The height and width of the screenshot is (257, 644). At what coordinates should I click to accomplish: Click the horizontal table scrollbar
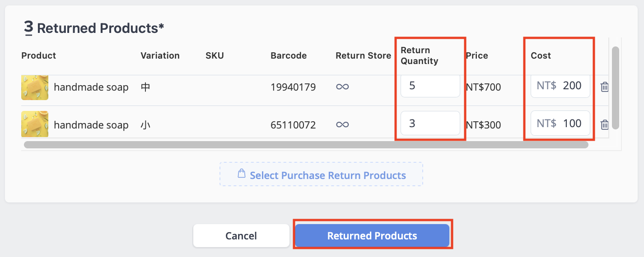tap(306, 145)
